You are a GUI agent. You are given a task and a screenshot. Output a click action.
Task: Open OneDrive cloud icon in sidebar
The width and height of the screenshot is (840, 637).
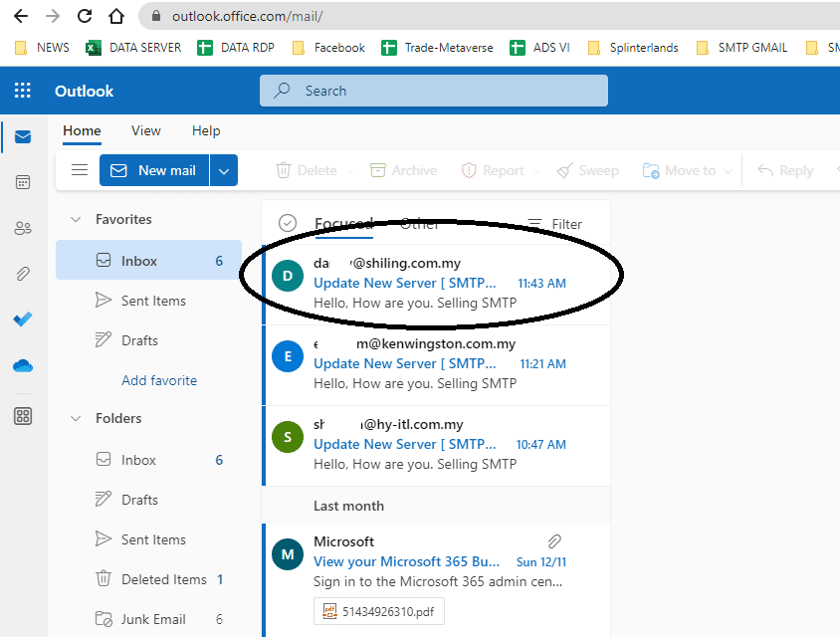[x=22, y=365]
